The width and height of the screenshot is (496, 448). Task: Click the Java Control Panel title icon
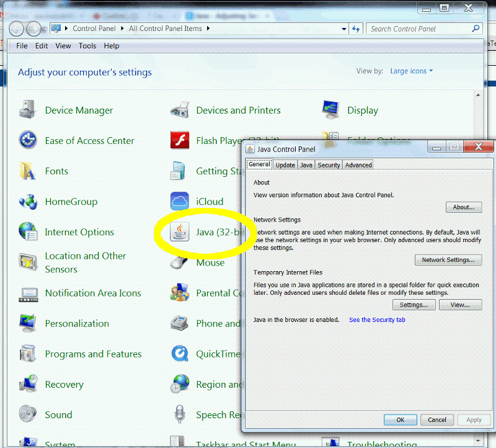[250, 149]
